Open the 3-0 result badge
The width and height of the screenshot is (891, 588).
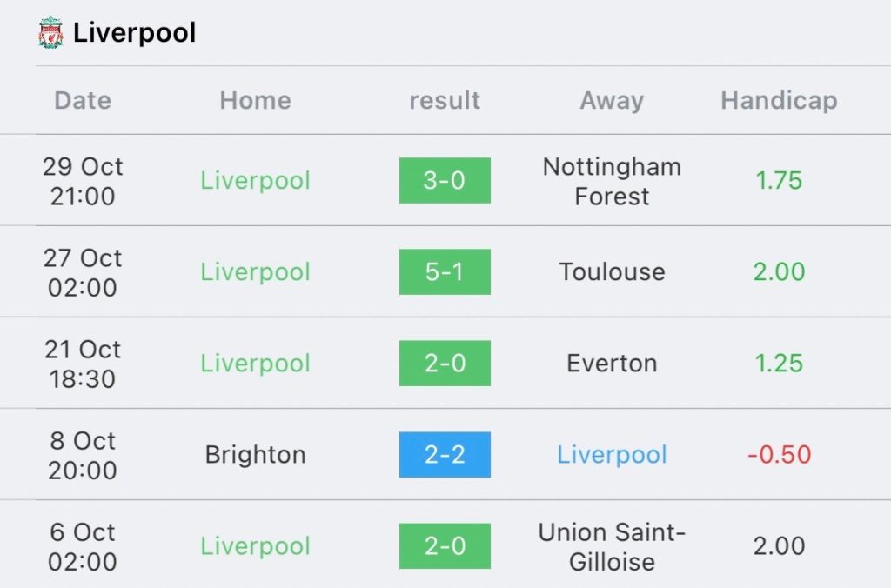tap(445, 181)
